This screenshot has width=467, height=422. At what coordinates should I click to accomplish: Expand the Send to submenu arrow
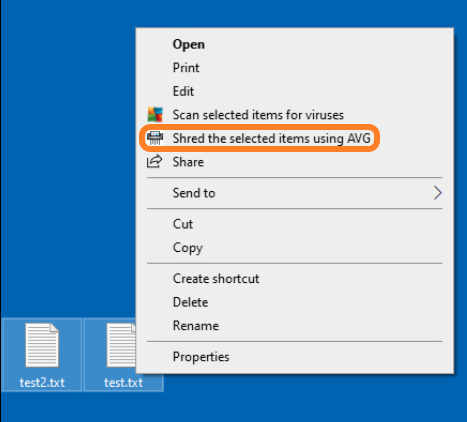click(x=437, y=193)
